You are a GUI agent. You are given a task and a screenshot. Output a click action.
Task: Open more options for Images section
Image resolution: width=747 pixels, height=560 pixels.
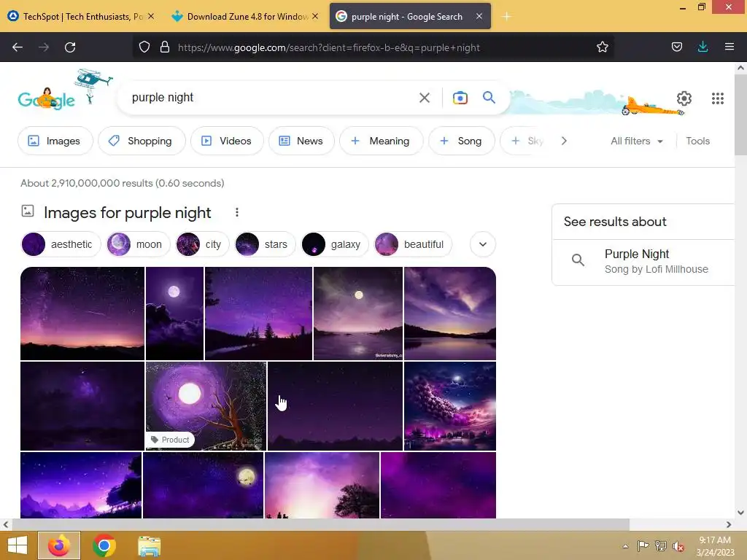[x=237, y=212]
